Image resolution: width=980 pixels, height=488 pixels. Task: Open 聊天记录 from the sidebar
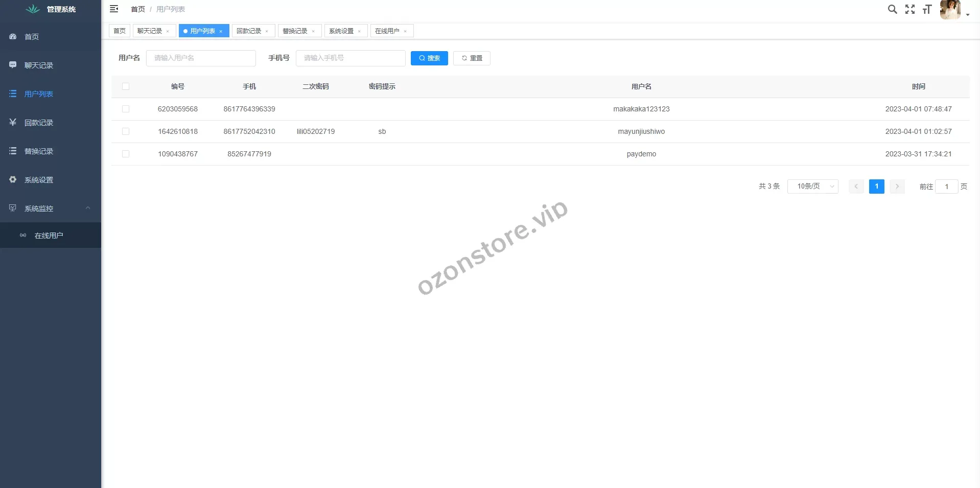tap(39, 65)
